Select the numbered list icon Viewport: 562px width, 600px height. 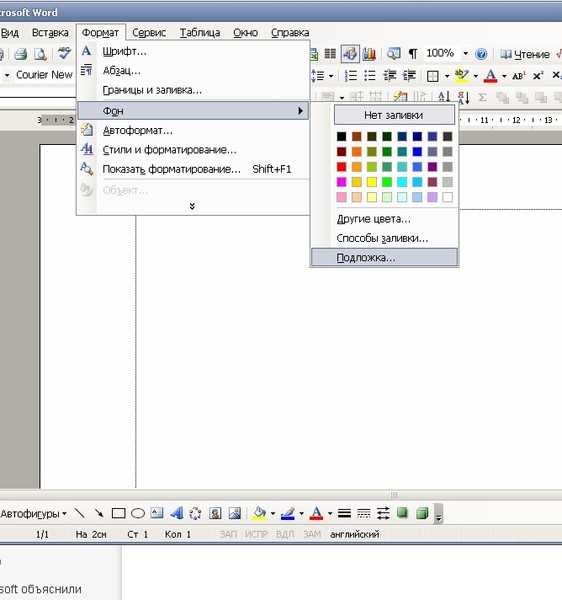pos(350,76)
